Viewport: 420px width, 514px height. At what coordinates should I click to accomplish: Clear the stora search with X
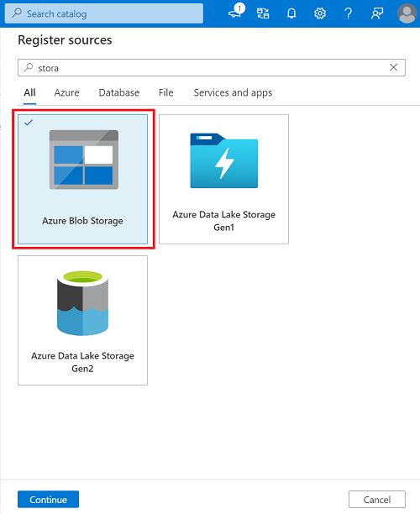tap(393, 67)
